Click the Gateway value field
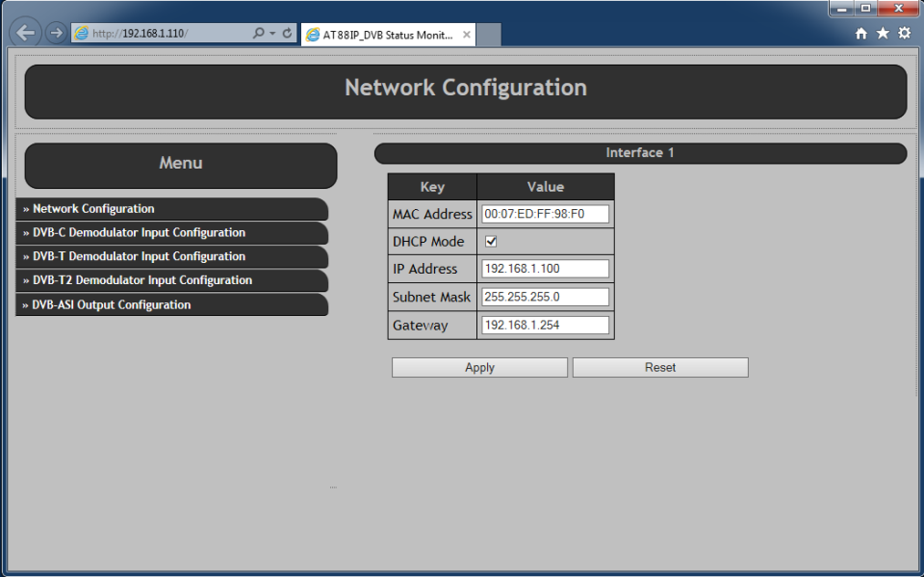The width and height of the screenshot is (924, 577). [x=545, y=326]
